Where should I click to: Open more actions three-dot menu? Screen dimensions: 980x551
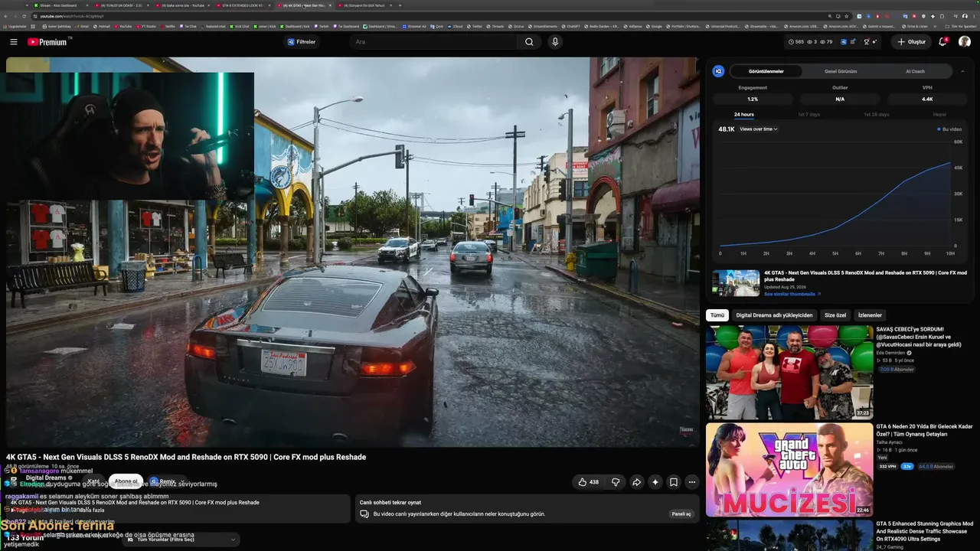[692, 482]
